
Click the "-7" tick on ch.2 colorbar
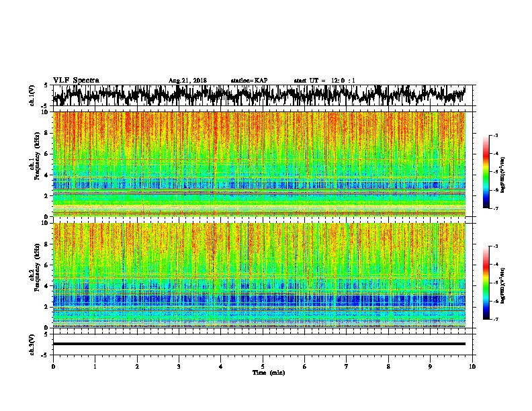pos(495,320)
